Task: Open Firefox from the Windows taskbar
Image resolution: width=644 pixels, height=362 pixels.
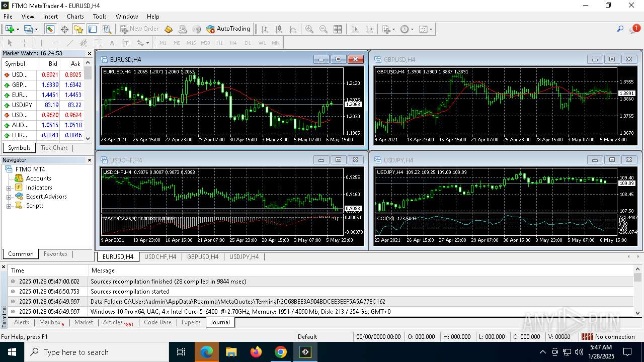Action: pos(256,352)
